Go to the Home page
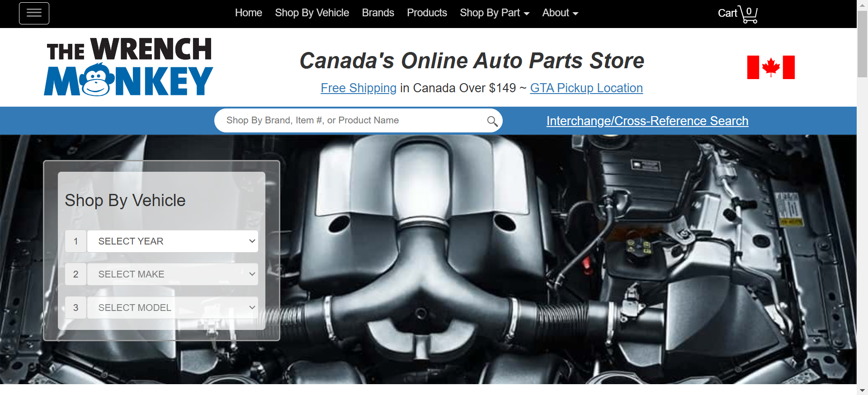This screenshot has height=395, width=868. 248,13
